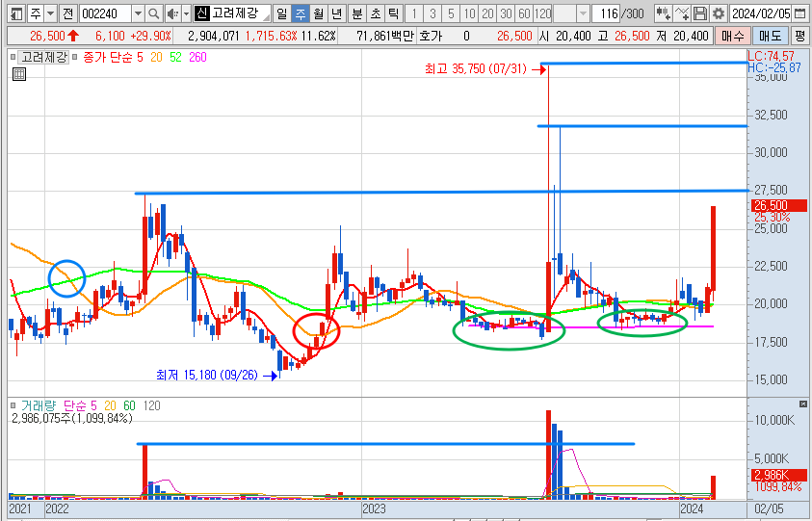
Task: Click the save chart floppy disk icon
Action: coord(700,13)
